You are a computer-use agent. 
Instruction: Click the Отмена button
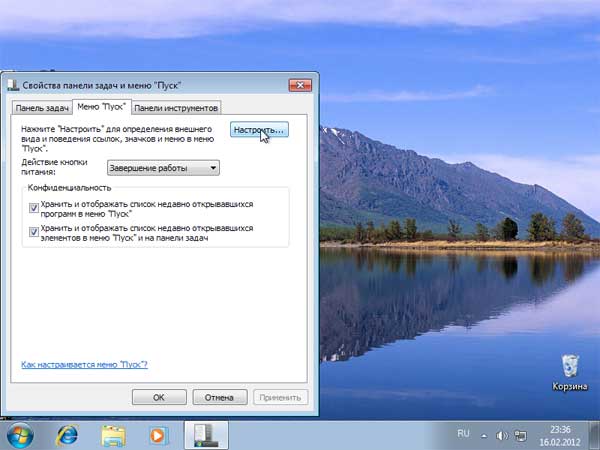[220, 397]
